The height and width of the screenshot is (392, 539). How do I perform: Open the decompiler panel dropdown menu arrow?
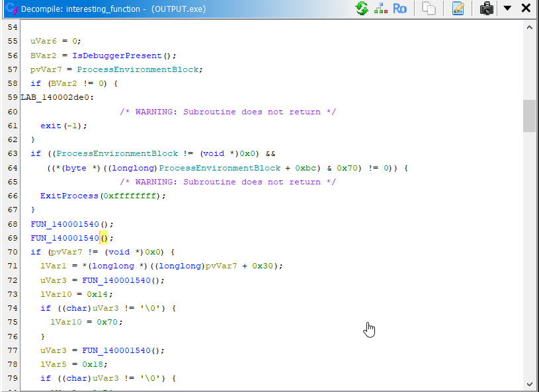pyautogui.click(x=507, y=9)
